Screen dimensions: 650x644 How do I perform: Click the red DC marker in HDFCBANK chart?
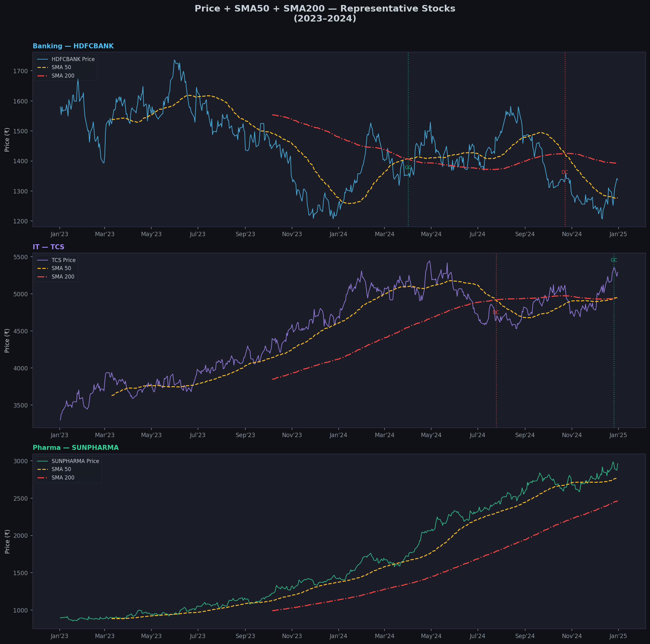coord(565,172)
